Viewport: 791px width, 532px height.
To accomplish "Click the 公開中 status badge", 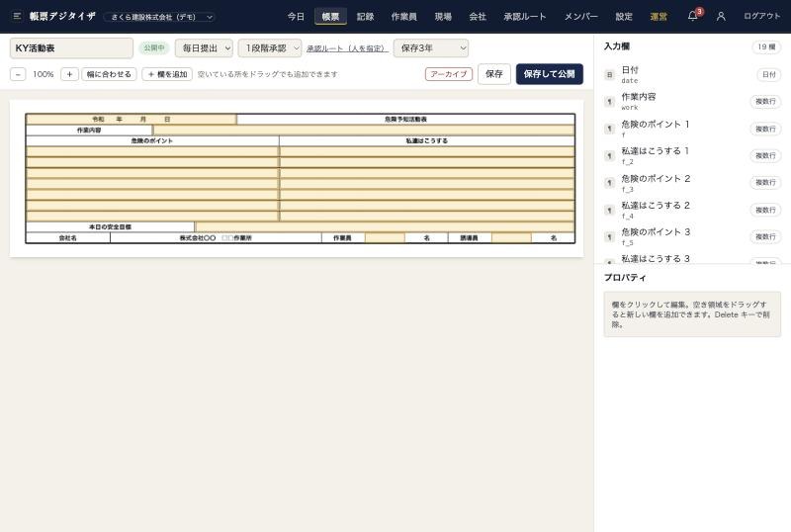I will (154, 47).
